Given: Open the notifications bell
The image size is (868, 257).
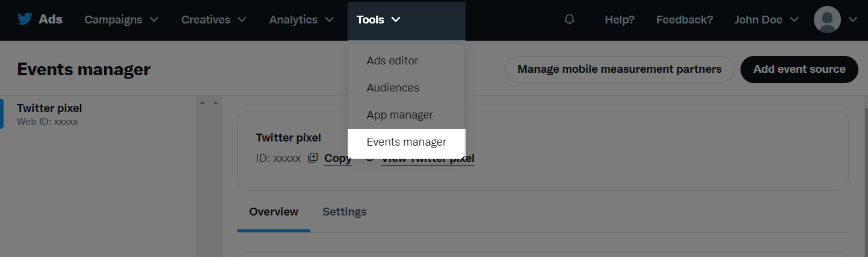Looking at the screenshot, I should click(569, 20).
